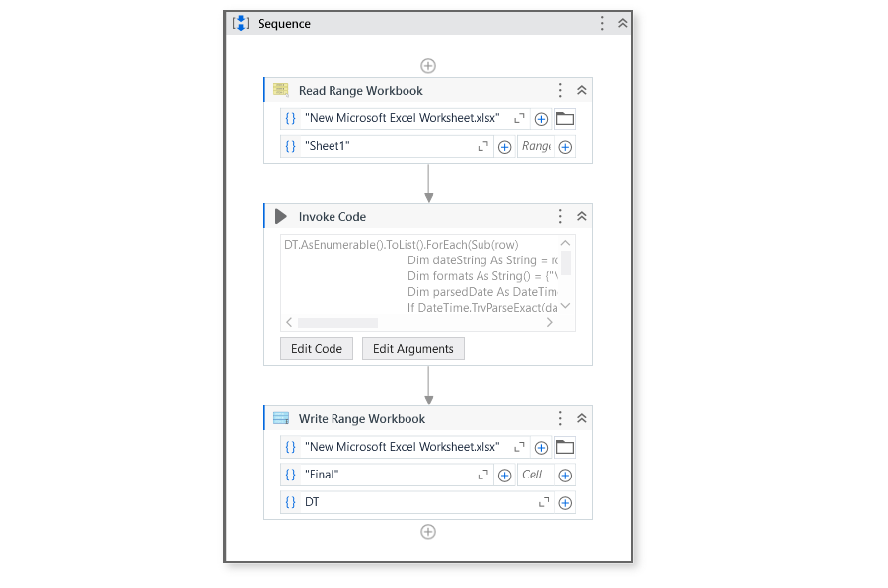Expand Read Range file path expression editor
This screenshot has height=588, width=888.
[x=519, y=118]
